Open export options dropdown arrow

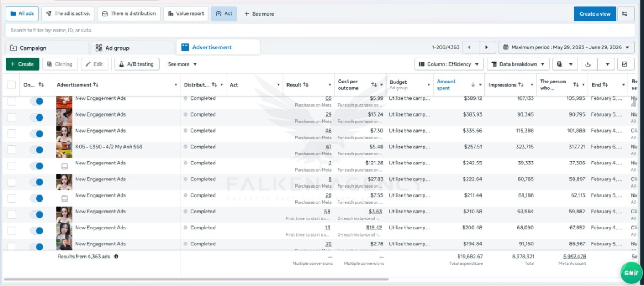[x=607, y=64]
